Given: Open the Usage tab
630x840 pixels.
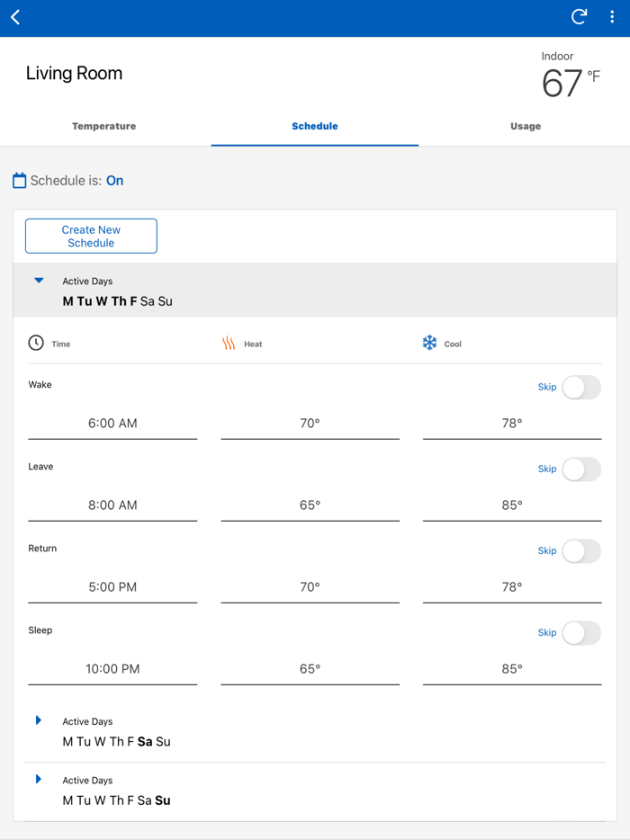Looking at the screenshot, I should (x=526, y=127).
